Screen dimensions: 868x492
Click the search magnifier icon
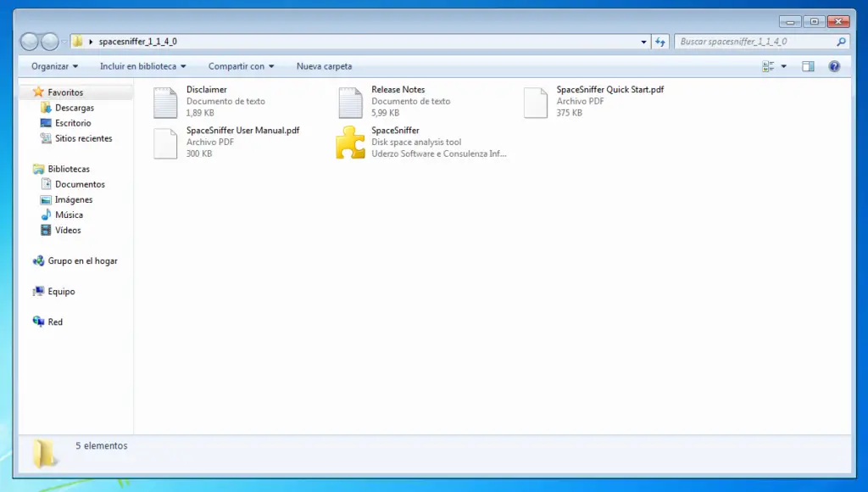click(x=841, y=42)
